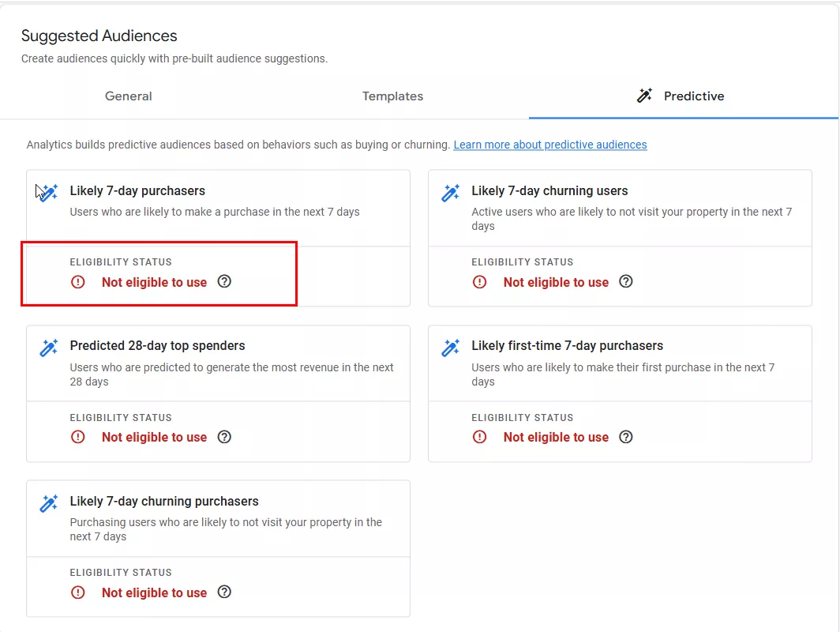This screenshot has width=840, height=632.
Task: Open help icon for Predicted 28-day top spenders
Action: coord(224,437)
